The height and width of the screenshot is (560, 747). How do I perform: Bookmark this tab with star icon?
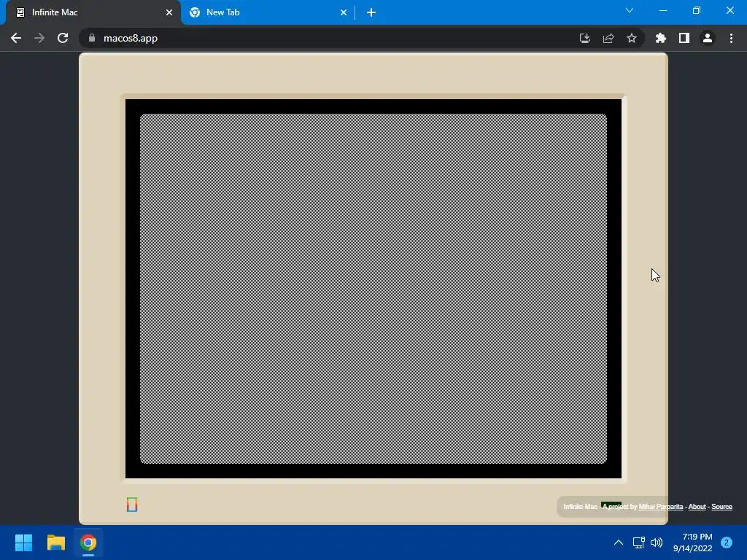[x=632, y=38]
